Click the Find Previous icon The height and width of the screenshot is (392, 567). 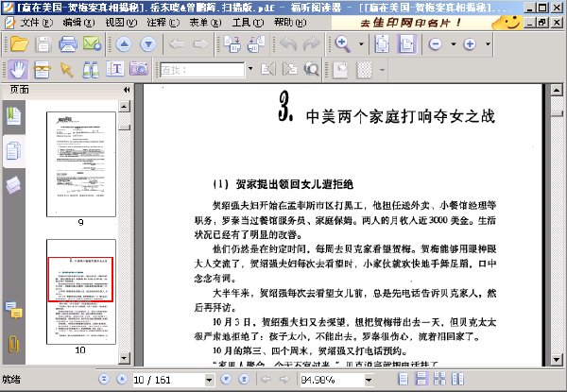pyautogui.click(x=268, y=69)
